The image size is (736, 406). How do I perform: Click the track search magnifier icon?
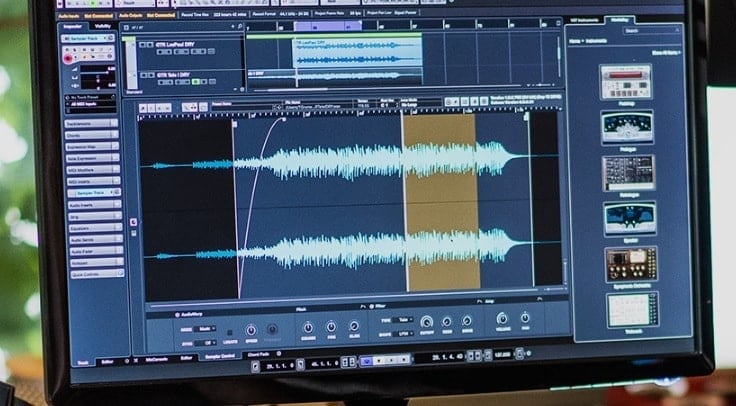[240, 27]
